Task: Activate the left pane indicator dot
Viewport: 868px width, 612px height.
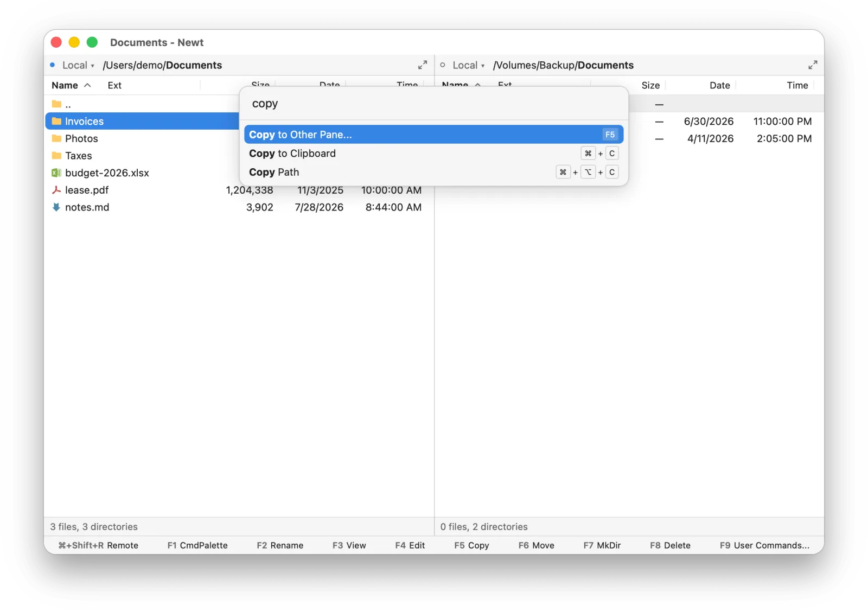Action: pos(53,65)
